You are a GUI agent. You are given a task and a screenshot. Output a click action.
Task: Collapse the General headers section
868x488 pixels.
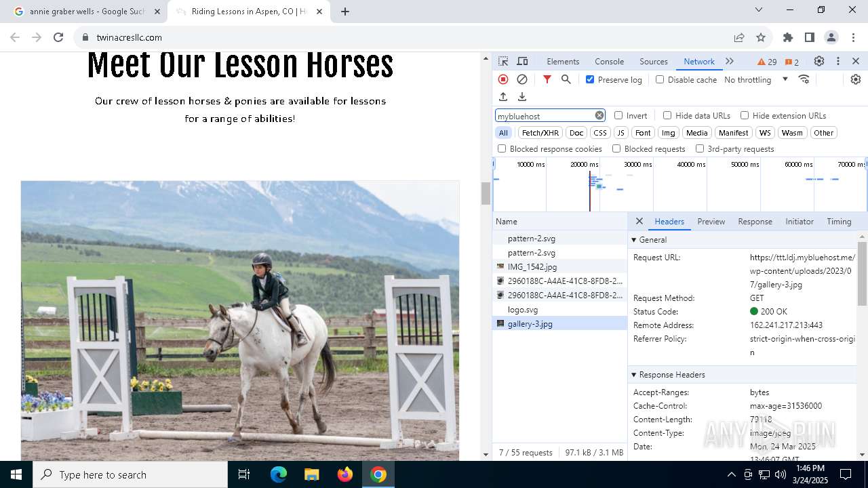click(634, 240)
